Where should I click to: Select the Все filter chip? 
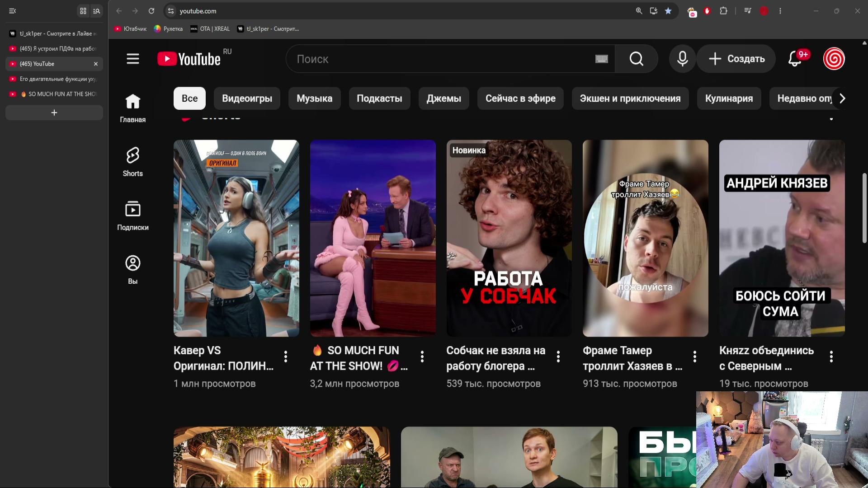tap(189, 99)
